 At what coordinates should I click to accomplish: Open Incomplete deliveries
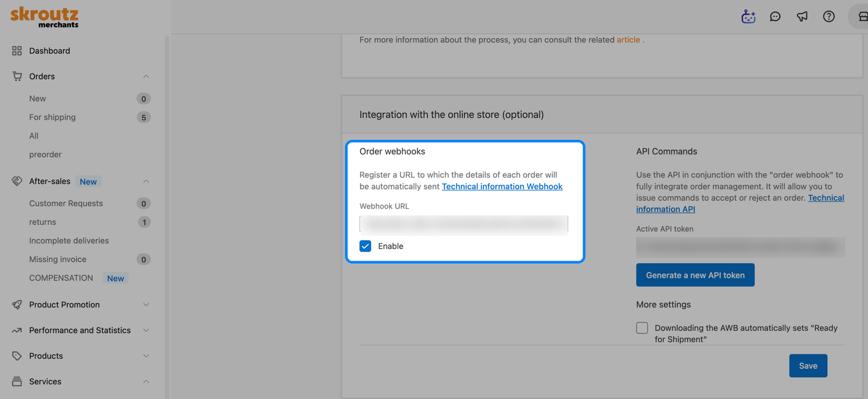(69, 240)
